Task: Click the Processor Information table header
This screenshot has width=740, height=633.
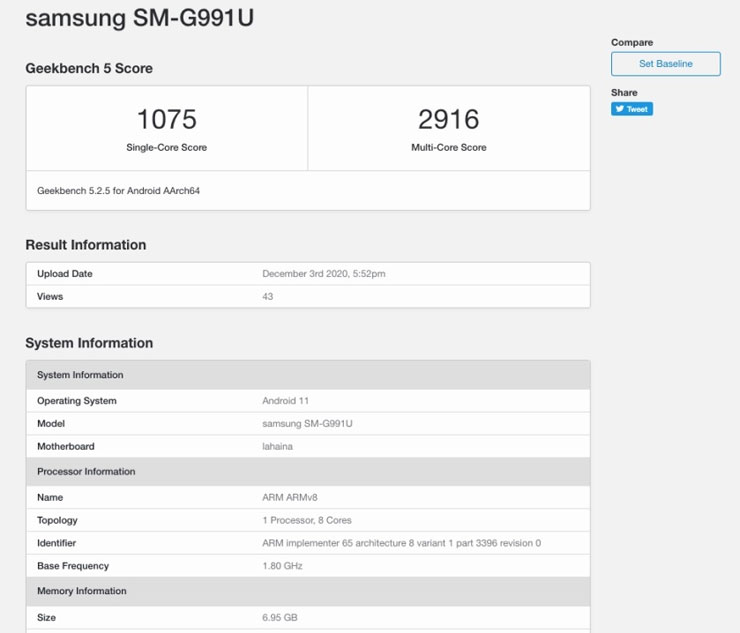Action: 308,472
